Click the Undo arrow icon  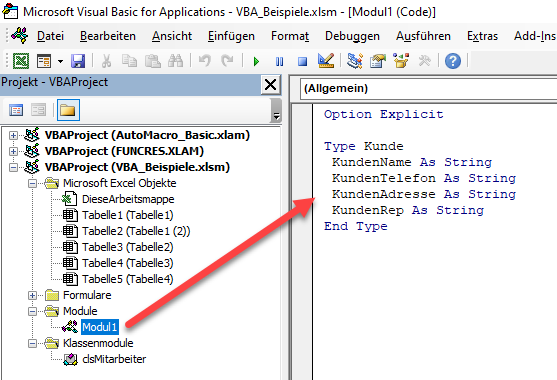(x=205, y=61)
